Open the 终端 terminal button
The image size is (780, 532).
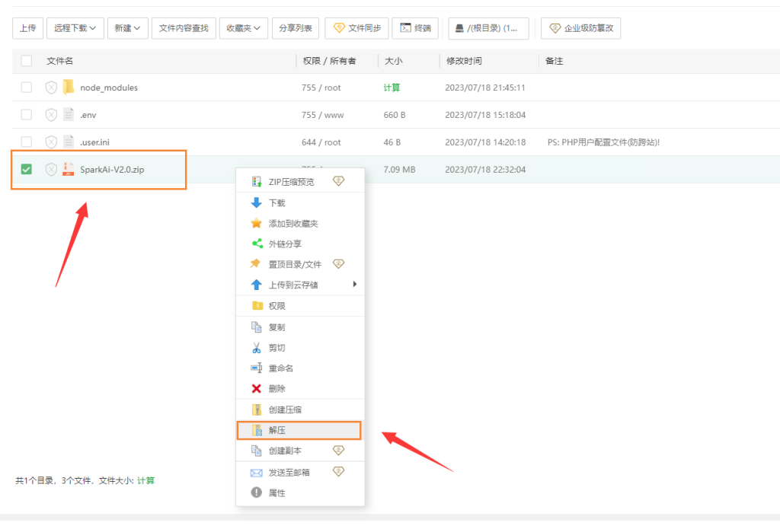415,28
